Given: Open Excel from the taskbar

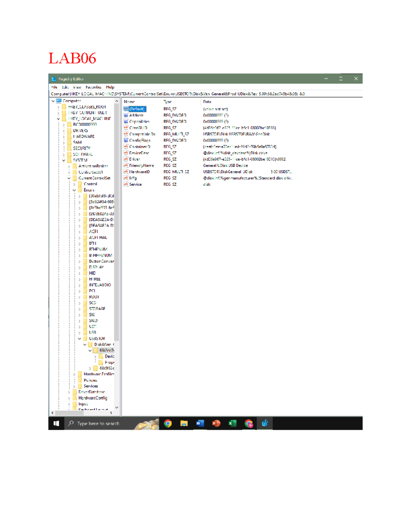Looking at the screenshot, I should pos(232,424).
